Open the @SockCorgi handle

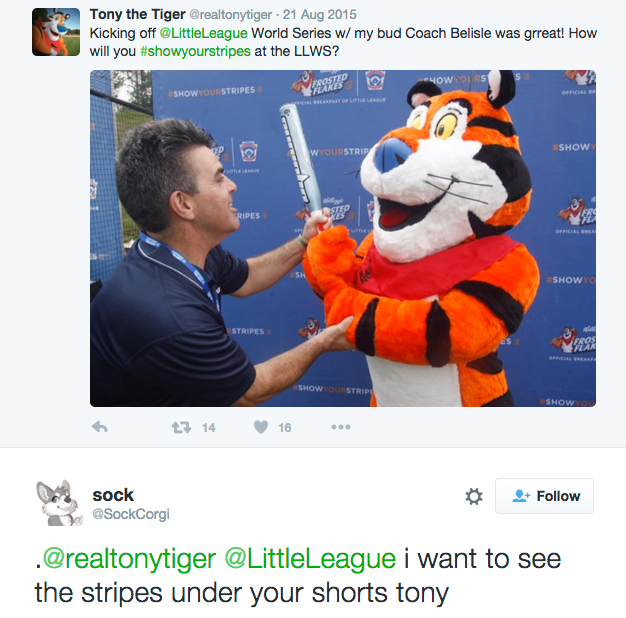(x=131, y=514)
